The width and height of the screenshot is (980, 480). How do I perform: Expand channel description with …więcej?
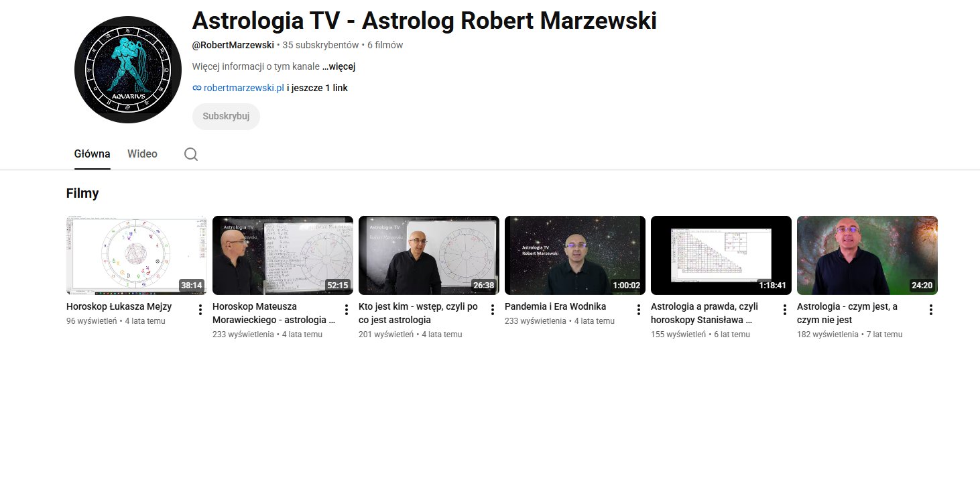[339, 66]
